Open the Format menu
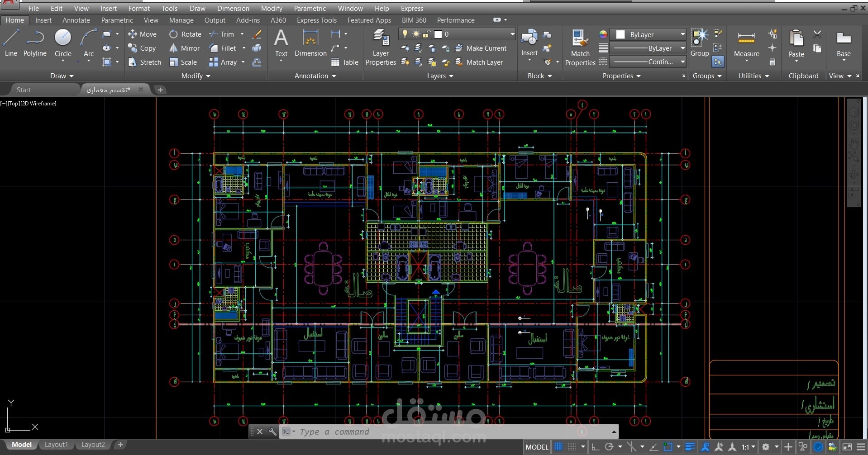The width and height of the screenshot is (868, 455). [138, 8]
